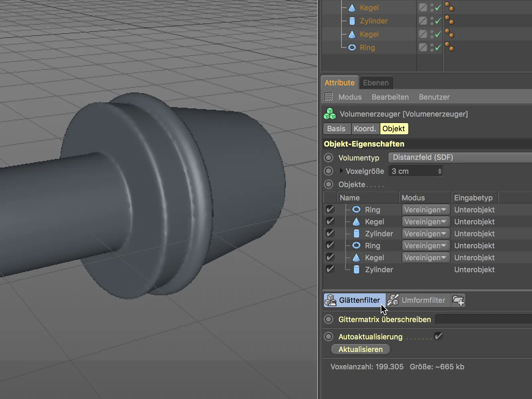The image size is (532, 399).
Task: Open the Vereinigen dropdown for the second Ring
Action: pos(426,246)
